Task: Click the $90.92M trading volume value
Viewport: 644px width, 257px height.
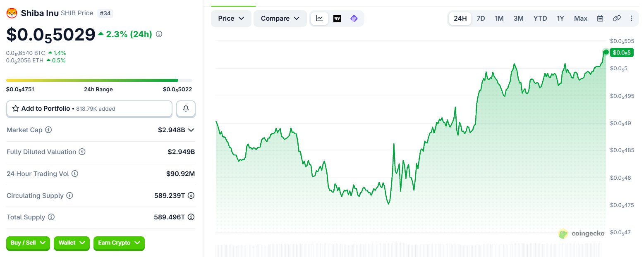Action: pyautogui.click(x=180, y=174)
